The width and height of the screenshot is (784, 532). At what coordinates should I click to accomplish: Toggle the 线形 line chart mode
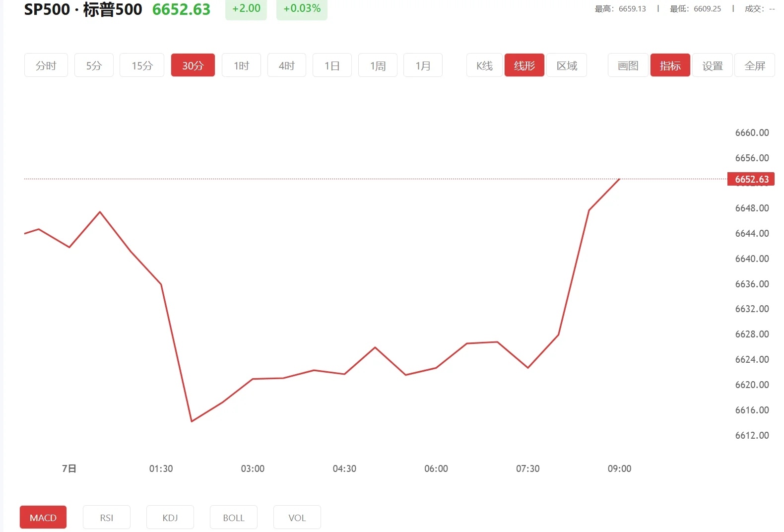(x=524, y=66)
